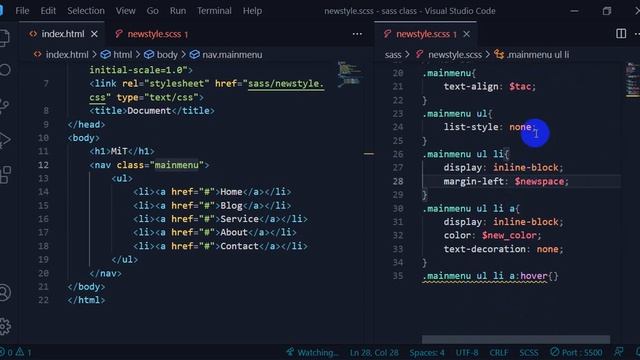640x360 pixels.
Task: Click the Watching Sass status item
Action: (x=313, y=352)
